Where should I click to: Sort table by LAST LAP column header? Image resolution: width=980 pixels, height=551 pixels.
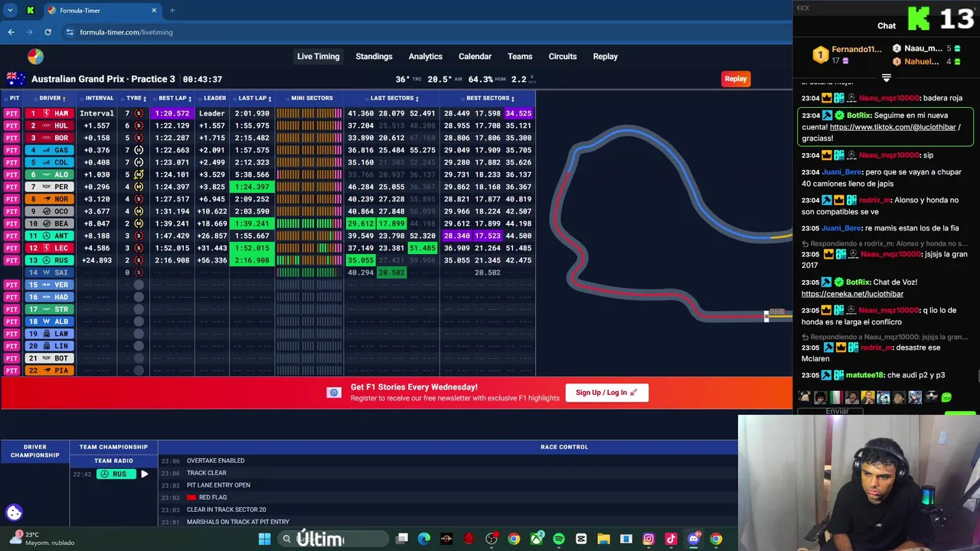click(254, 98)
